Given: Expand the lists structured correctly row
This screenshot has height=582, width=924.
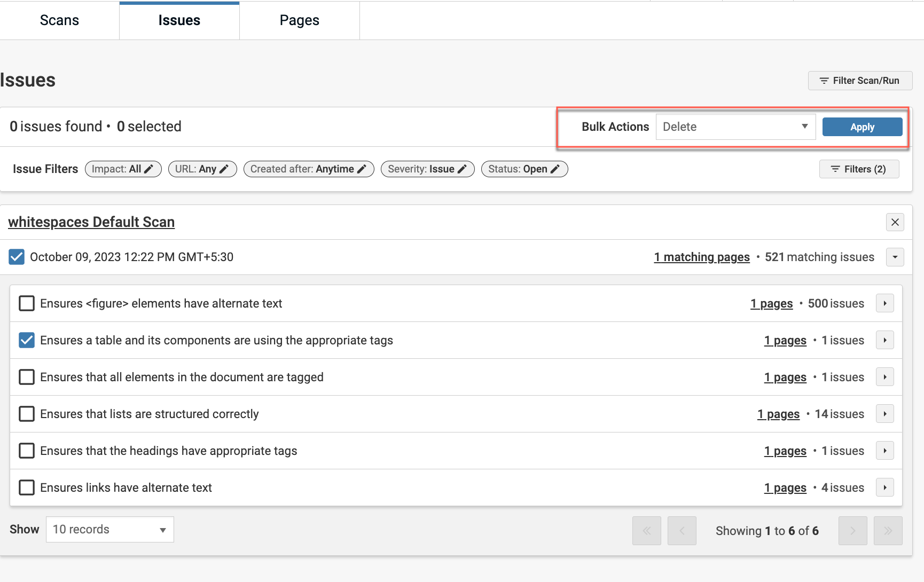Looking at the screenshot, I should click(884, 414).
